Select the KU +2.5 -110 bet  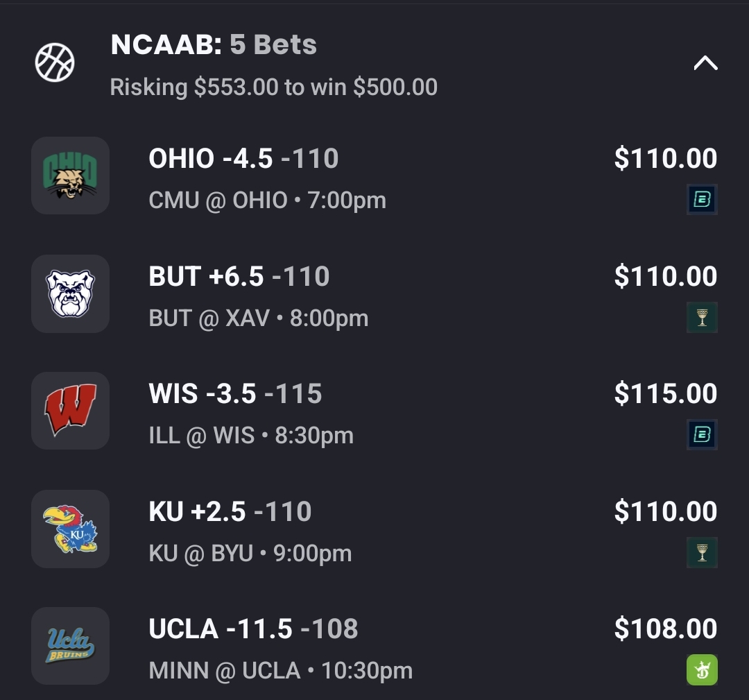click(230, 512)
